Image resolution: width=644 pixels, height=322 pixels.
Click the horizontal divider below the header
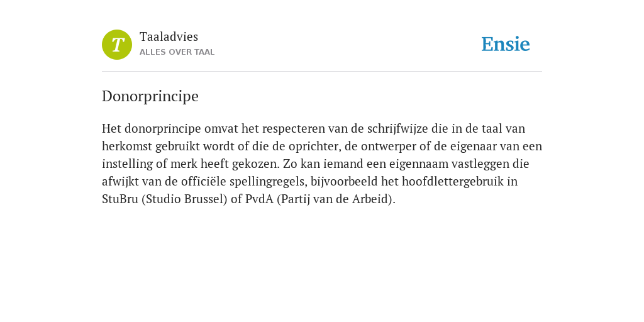coord(322,72)
